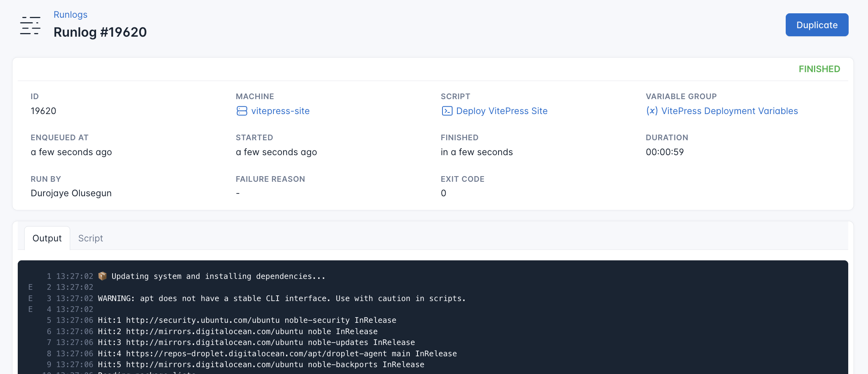
Task: Click line number 5 in the log
Action: (48, 320)
